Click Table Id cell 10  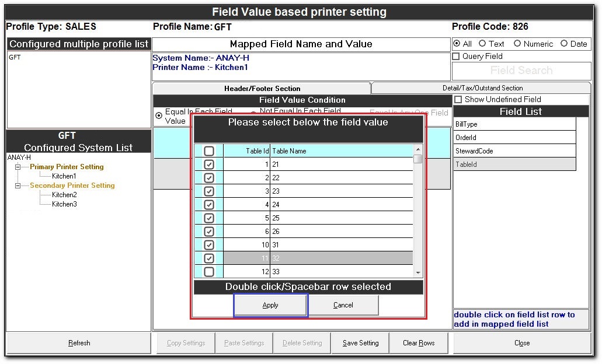click(246, 245)
